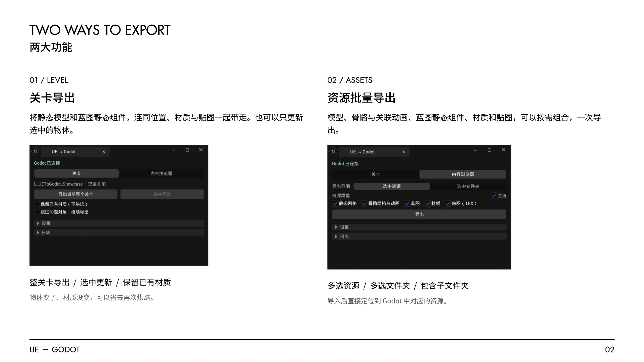Maximize the right UE → Godot window
This screenshot has width=644, height=362.
coord(490,150)
